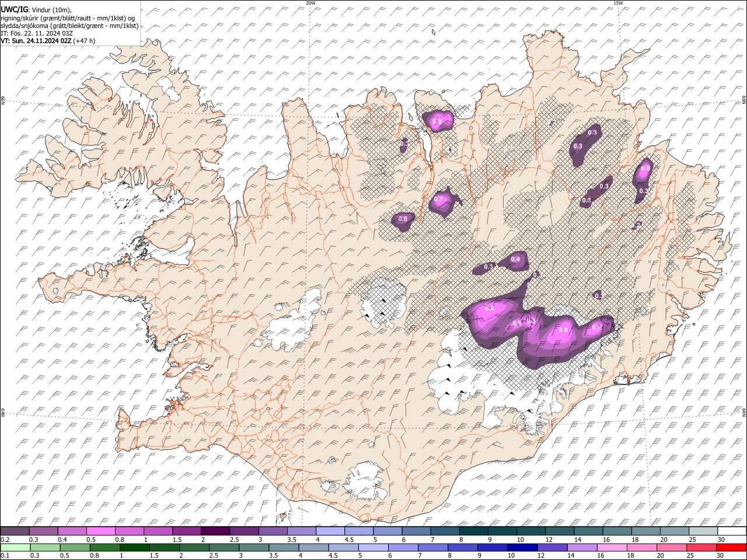Pick the dark navy 10–12 bottom legend swatch
This screenshot has height=560, width=747.
coord(522,547)
